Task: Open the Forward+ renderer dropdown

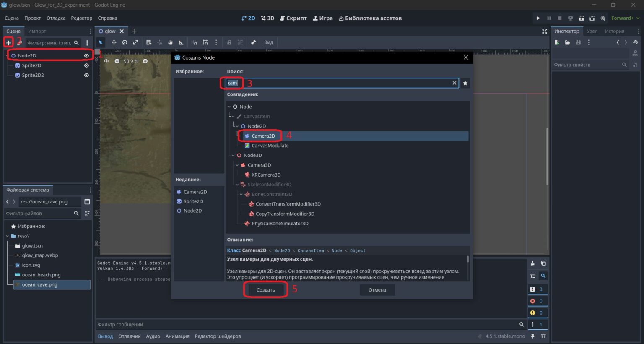Action: click(625, 18)
